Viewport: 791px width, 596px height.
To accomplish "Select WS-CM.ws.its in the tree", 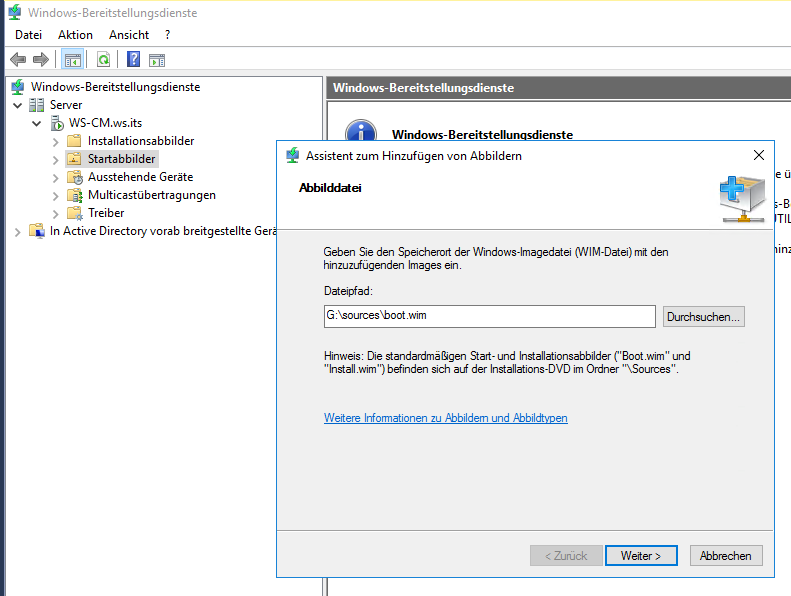I will tap(105, 123).
